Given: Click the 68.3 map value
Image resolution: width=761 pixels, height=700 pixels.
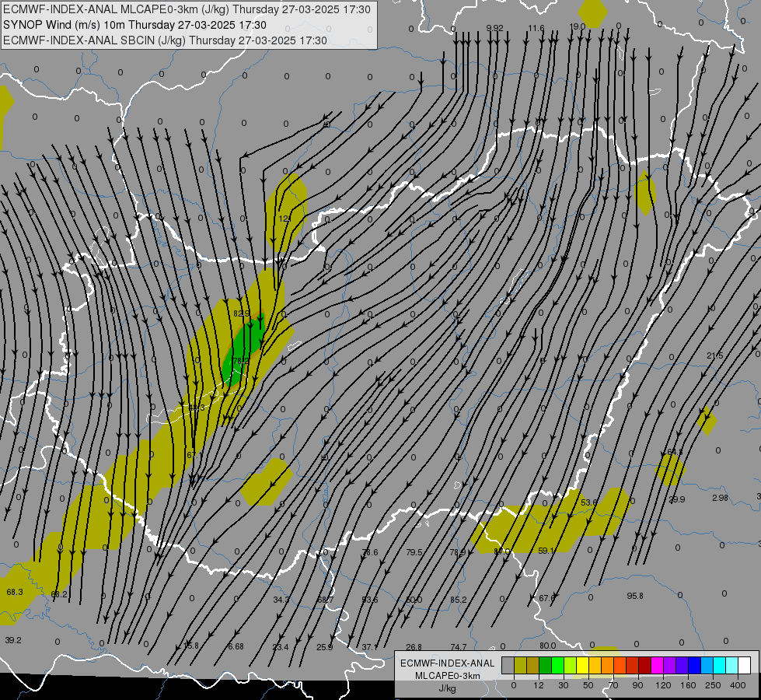Looking at the screenshot, I should [15, 592].
